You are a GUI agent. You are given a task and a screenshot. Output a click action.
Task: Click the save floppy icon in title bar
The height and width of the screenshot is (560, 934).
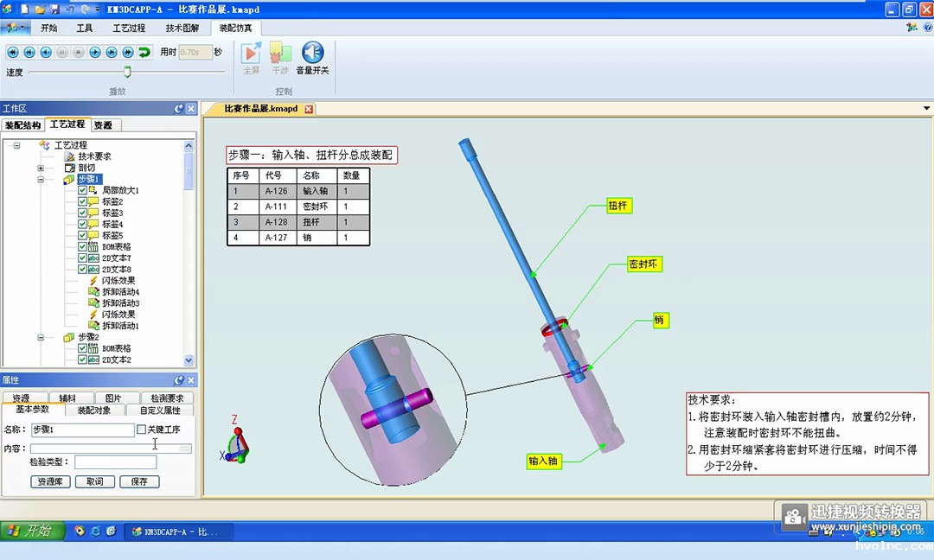pyautogui.click(x=55, y=9)
